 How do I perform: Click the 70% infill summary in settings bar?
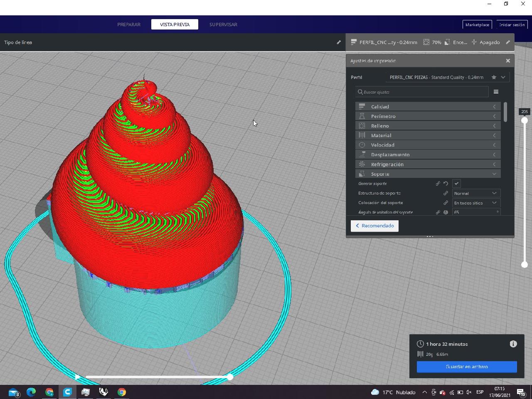click(x=432, y=42)
